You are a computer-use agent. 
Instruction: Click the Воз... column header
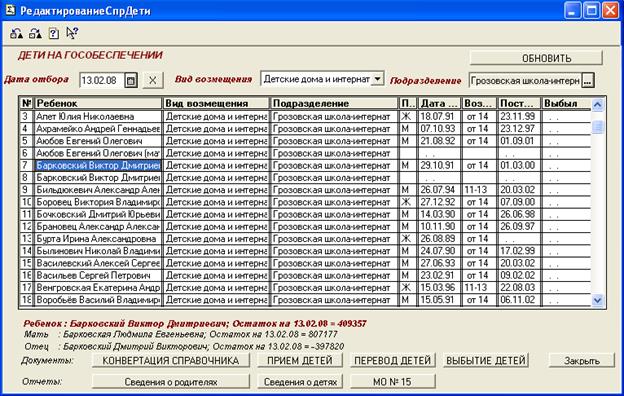tap(479, 103)
